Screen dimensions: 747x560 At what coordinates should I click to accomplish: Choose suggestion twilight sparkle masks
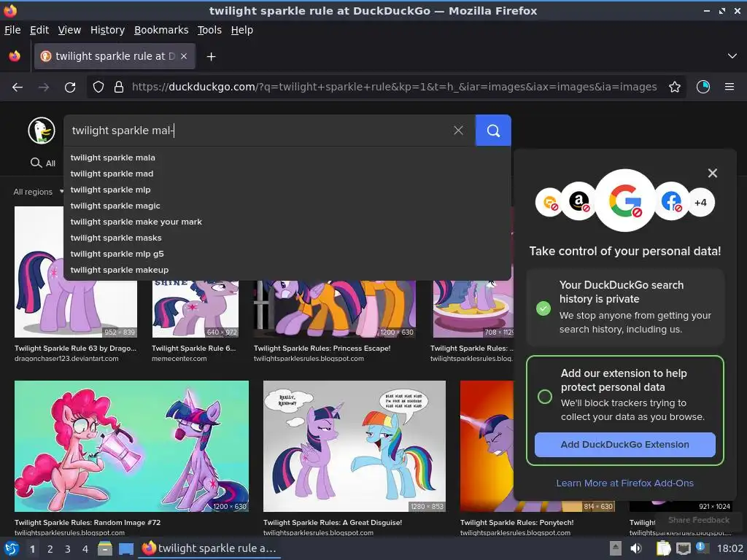287,238
